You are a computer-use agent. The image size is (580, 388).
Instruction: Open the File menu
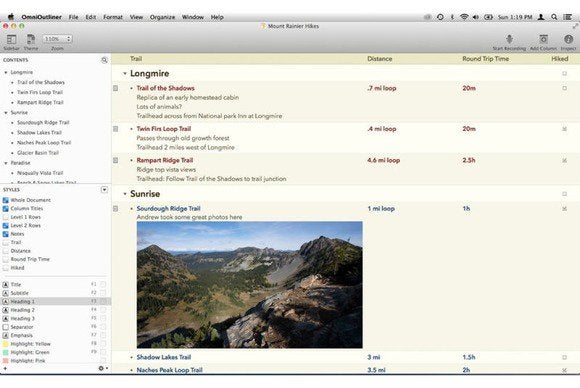(74, 17)
